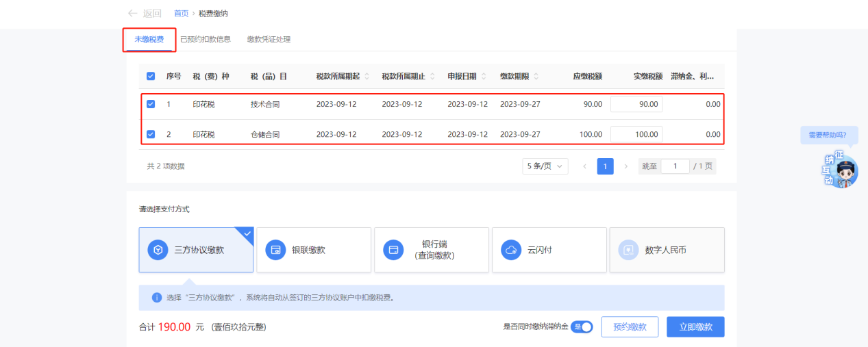
Task: Open the 5 条/页 page size dropdown
Action: [545, 166]
